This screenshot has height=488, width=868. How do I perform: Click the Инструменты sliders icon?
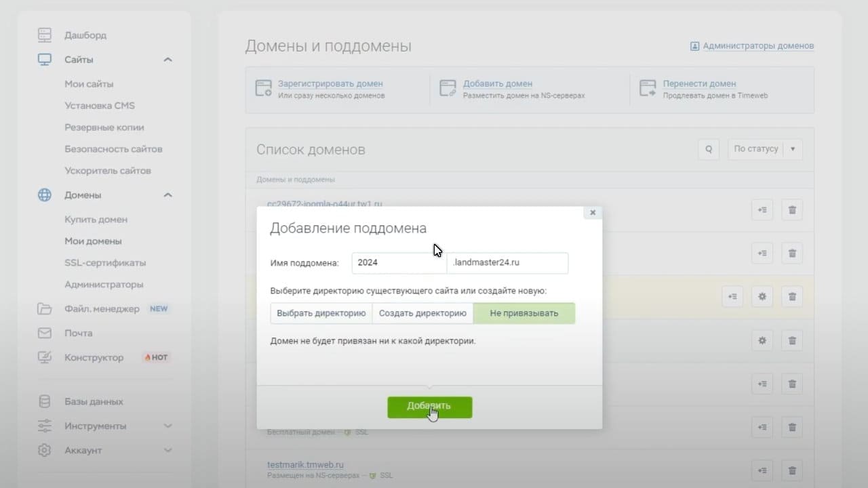pos(44,426)
